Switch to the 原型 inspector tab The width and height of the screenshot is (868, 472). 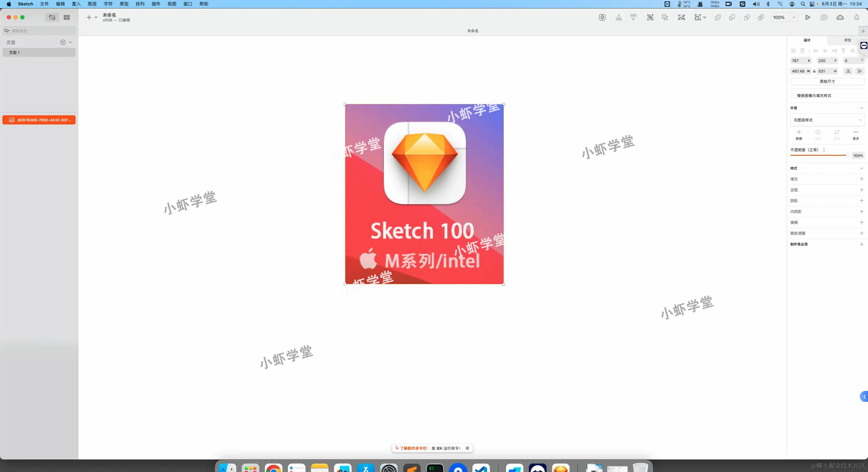click(x=847, y=40)
